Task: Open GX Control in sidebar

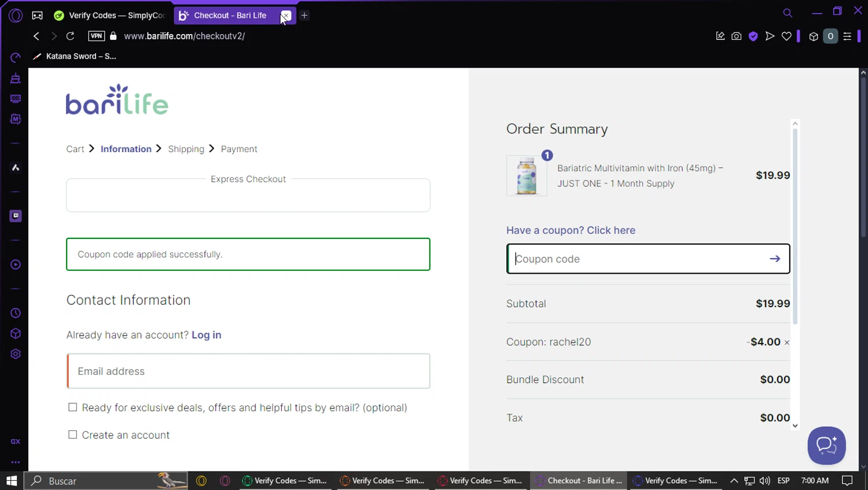Action: pyautogui.click(x=16, y=58)
